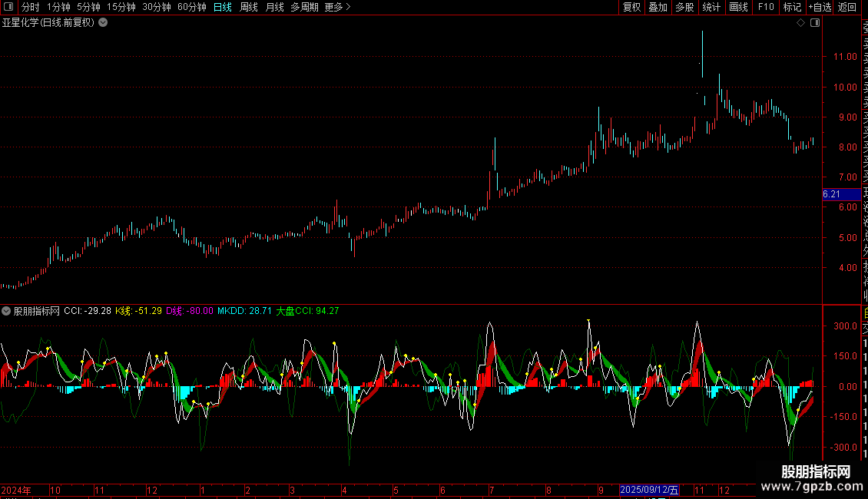Select the 60分钟 period tab
The height and width of the screenshot is (499, 868).
(192, 7)
